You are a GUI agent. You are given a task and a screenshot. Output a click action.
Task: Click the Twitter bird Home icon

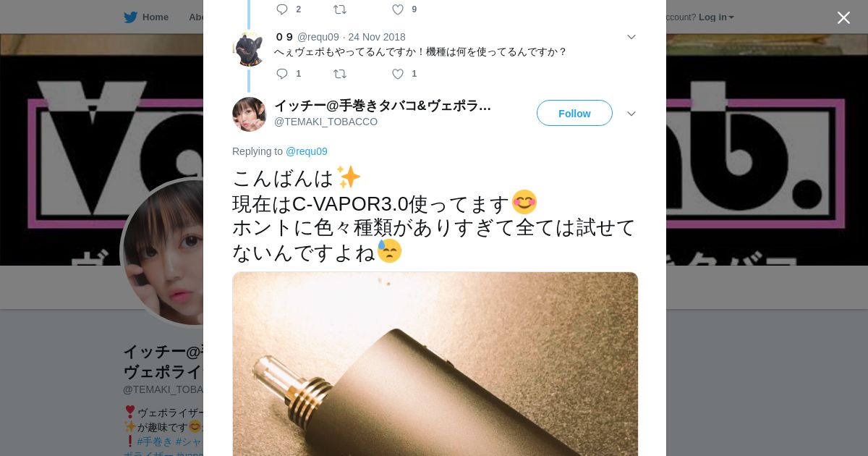130,17
